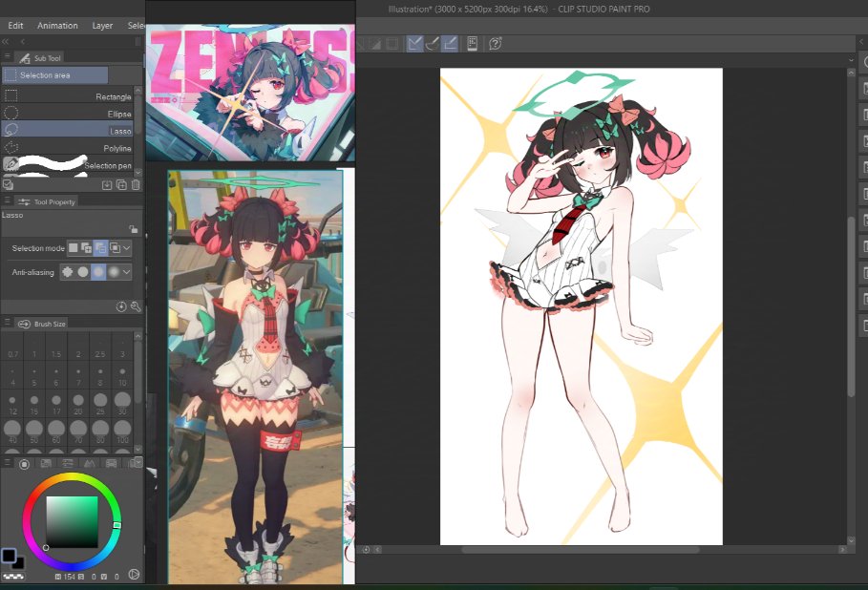Viewport: 868px width, 590px height.
Task: Set anti-aliasing to Strong
Action: pos(114,272)
